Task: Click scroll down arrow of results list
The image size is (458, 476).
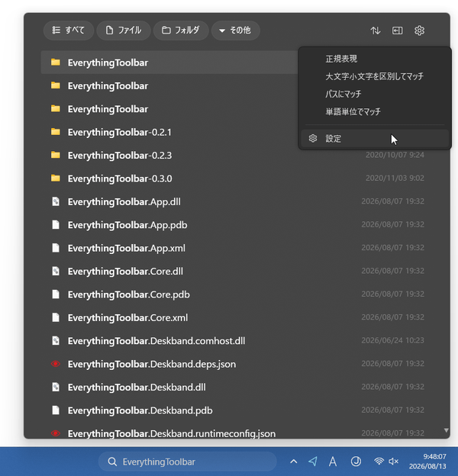Action: click(446, 430)
